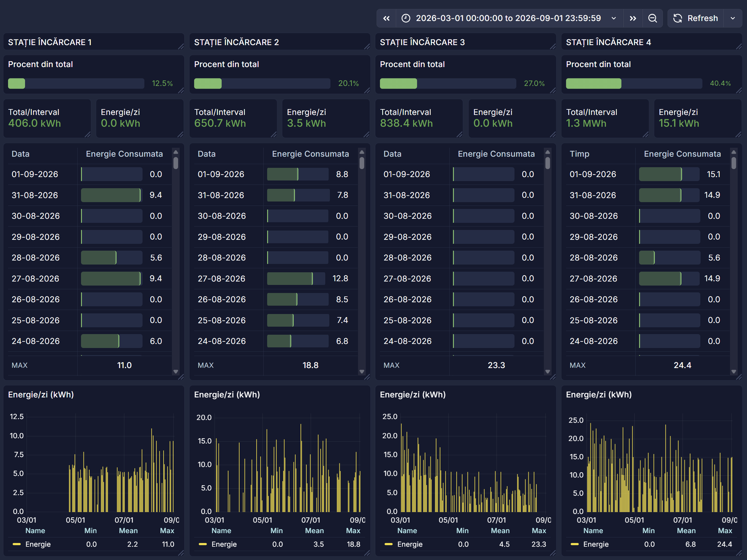Image resolution: width=747 pixels, height=560 pixels.
Task: Toggle Energie series in Station 3 legend
Action: pos(410,544)
